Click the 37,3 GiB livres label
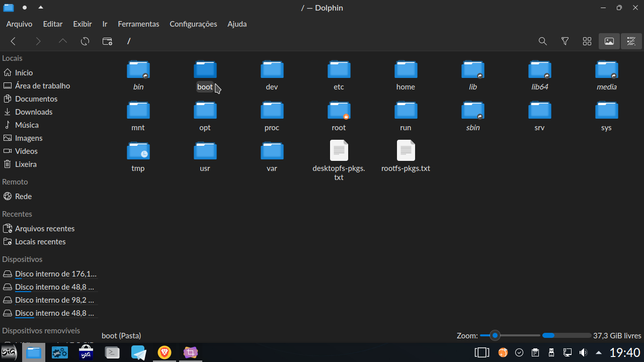Image resolution: width=644 pixels, height=362 pixels. pyautogui.click(x=617, y=335)
